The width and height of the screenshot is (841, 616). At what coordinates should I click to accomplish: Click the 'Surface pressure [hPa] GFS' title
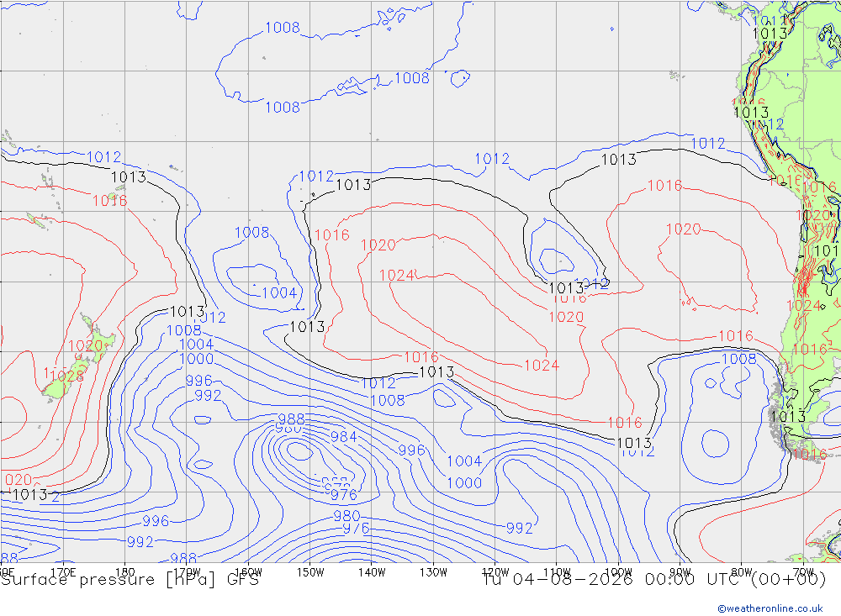click(130, 580)
